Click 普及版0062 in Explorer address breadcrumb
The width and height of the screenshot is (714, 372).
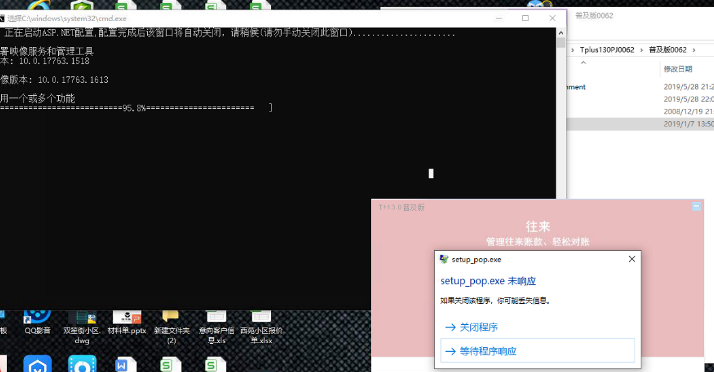pyautogui.click(x=668, y=50)
